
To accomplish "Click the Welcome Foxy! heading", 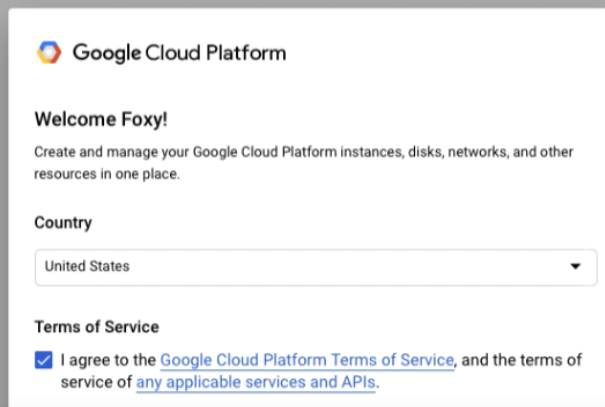I will pyautogui.click(x=101, y=119).
